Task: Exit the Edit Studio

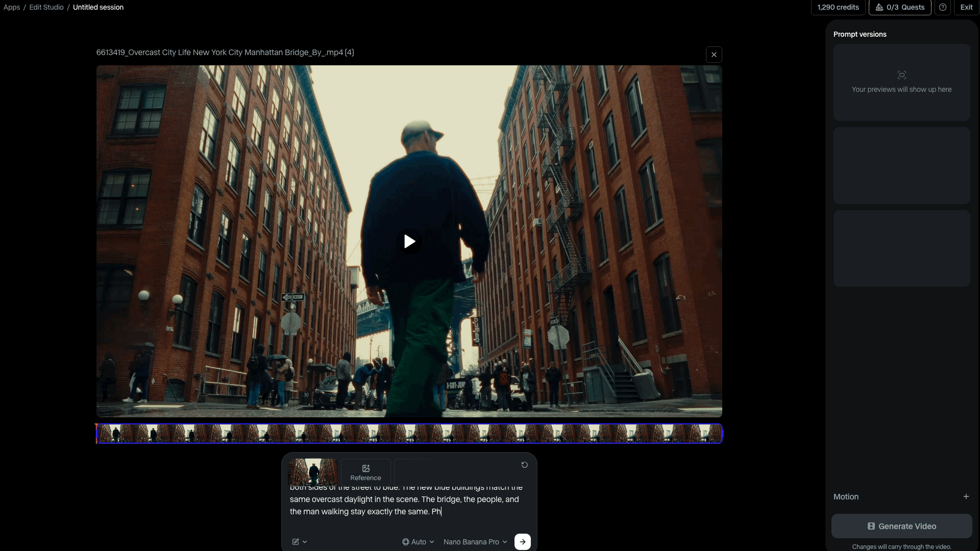Action: pyautogui.click(x=966, y=7)
